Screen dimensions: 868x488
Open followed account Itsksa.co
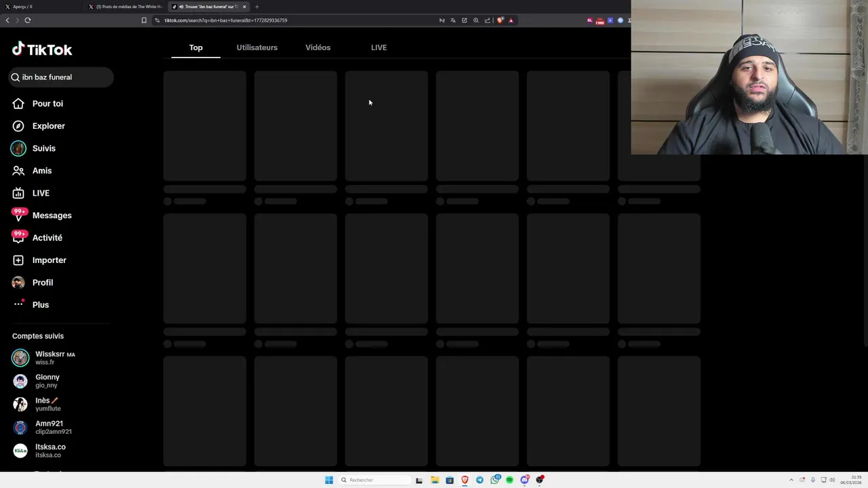(39, 451)
